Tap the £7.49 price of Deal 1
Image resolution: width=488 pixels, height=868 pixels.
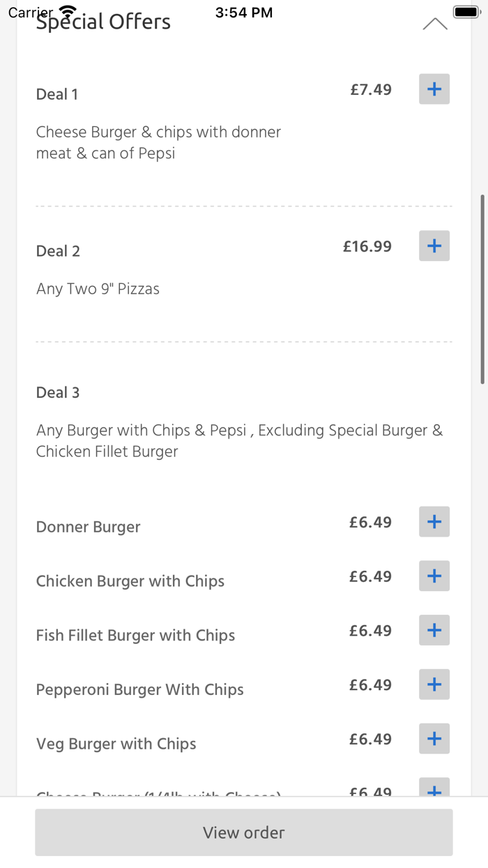(371, 89)
